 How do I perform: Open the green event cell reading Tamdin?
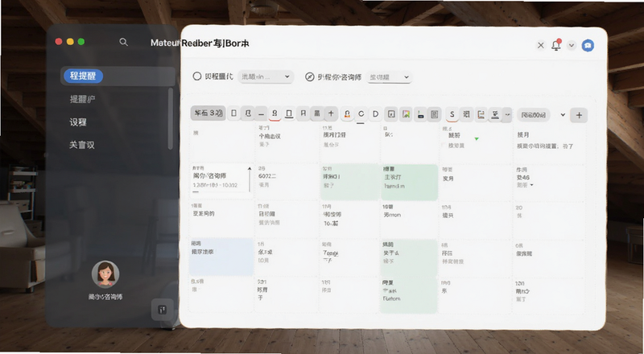(410, 182)
